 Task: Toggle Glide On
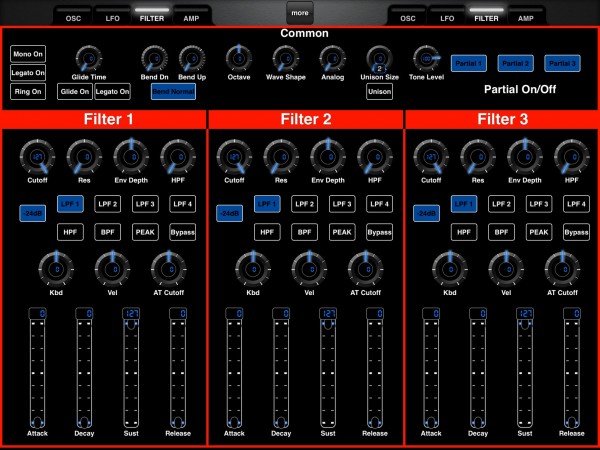point(75,91)
